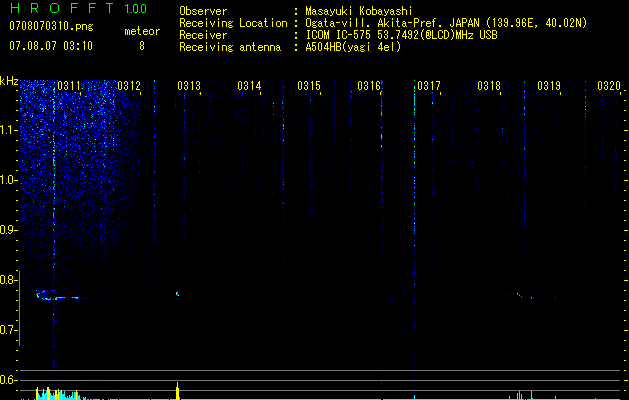Click the 1.0 frequency axis label

pyautogui.click(x=7, y=180)
